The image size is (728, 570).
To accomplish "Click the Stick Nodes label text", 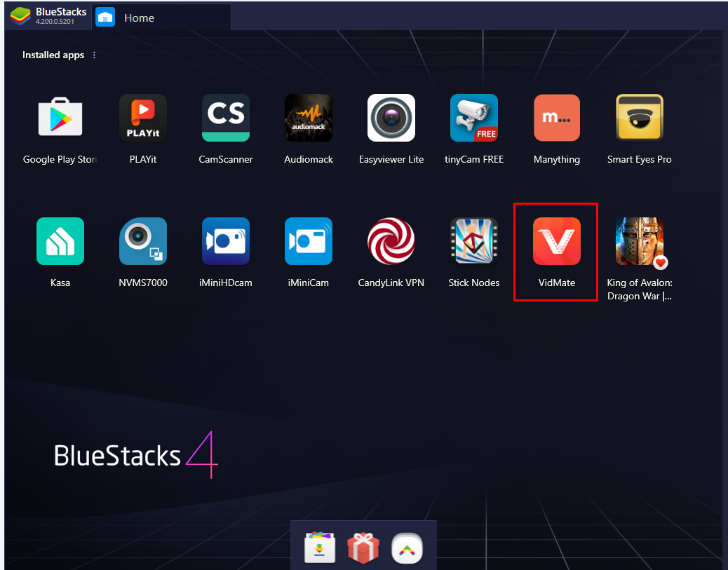I will click(x=473, y=283).
